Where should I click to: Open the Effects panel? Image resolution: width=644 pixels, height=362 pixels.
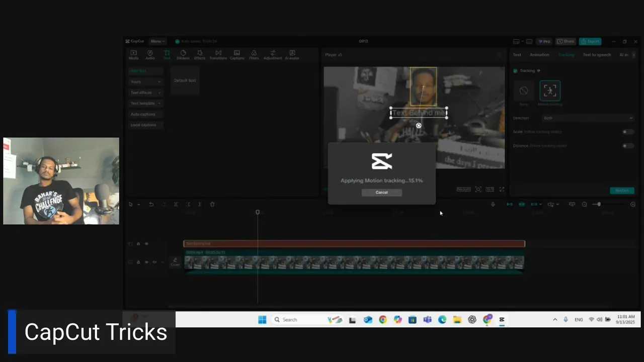click(x=200, y=55)
